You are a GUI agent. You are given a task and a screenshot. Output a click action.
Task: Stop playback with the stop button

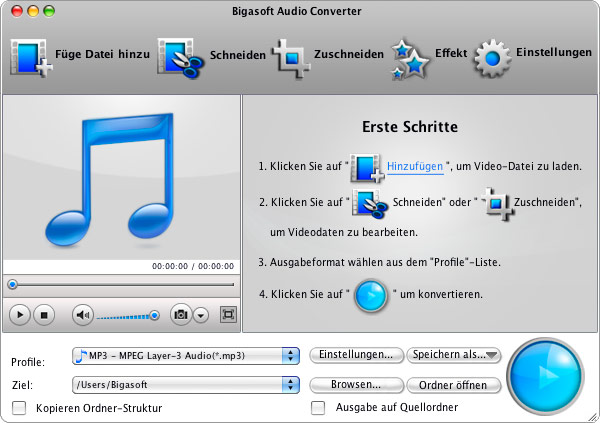pos(44,315)
